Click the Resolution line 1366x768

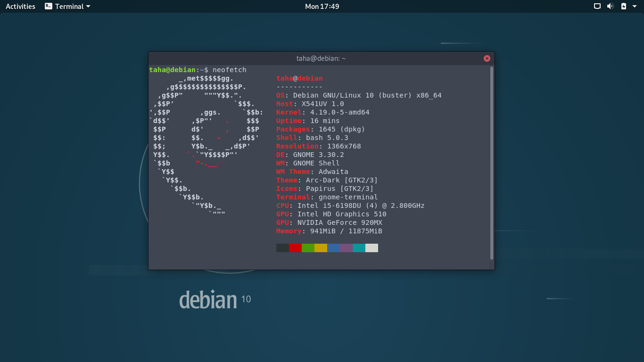[x=319, y=146]
